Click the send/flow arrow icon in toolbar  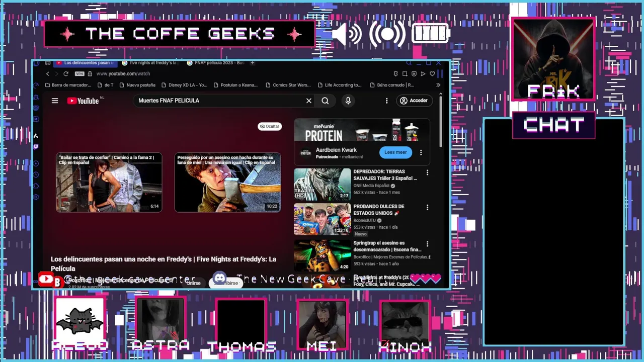[423, 74]
